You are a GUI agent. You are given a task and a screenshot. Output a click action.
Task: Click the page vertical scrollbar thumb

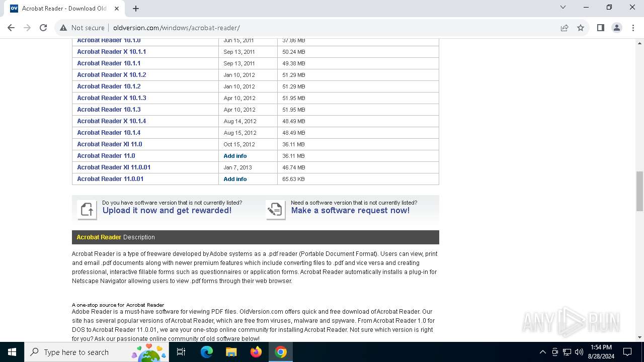[639, 191]
